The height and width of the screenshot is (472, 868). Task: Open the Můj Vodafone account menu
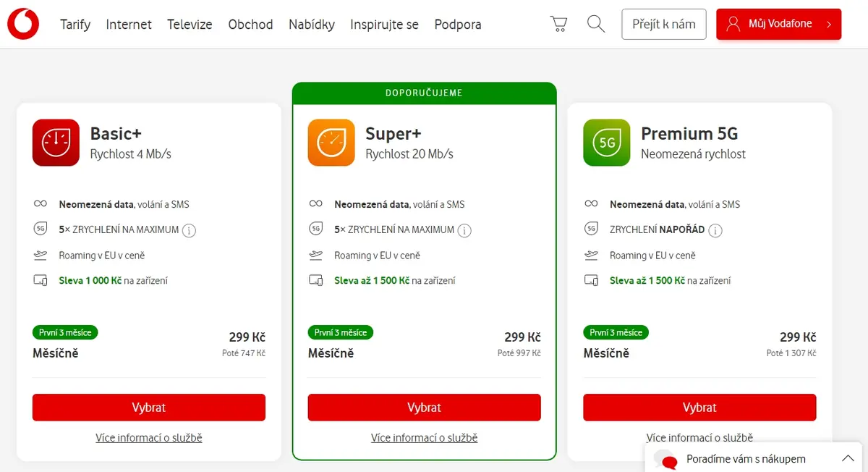tap(779, 24)
